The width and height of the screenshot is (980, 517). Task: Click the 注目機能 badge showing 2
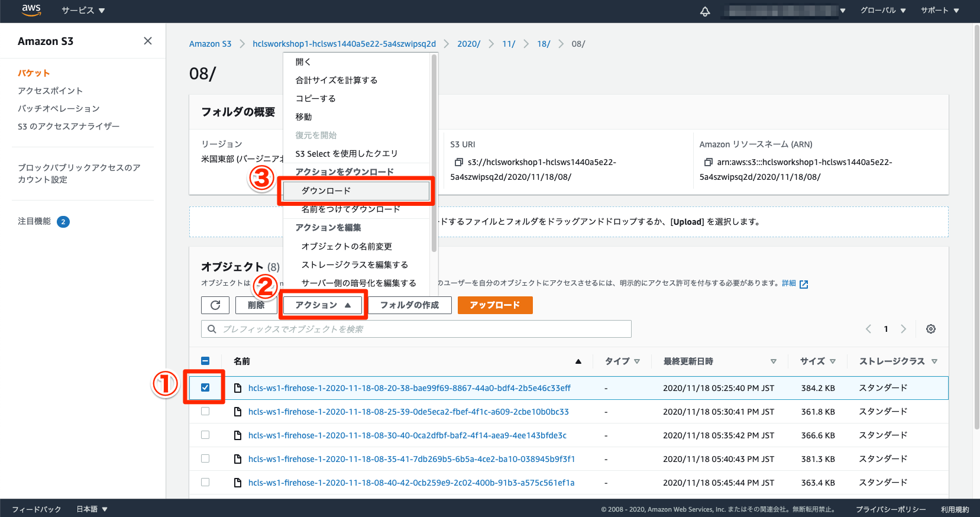(63, 222)
